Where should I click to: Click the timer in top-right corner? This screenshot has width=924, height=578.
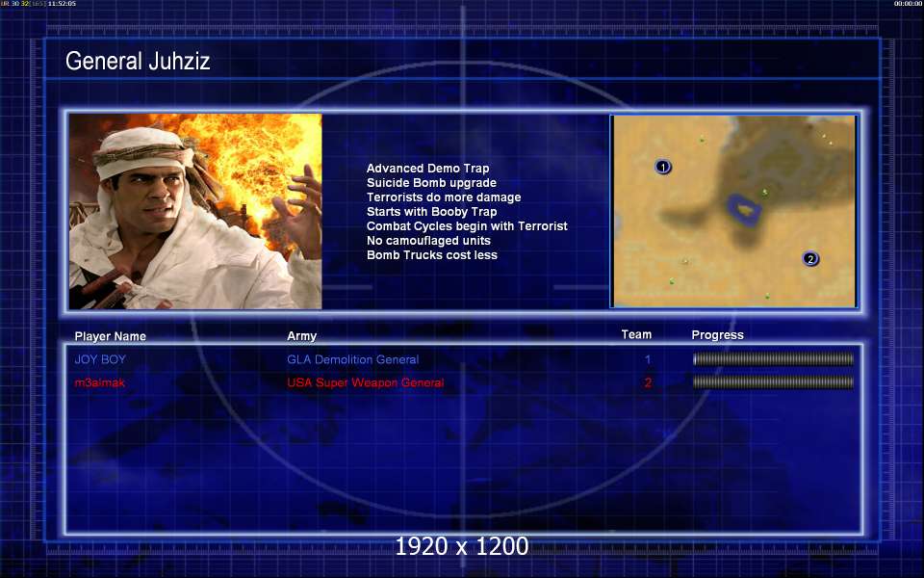(908, 4)
